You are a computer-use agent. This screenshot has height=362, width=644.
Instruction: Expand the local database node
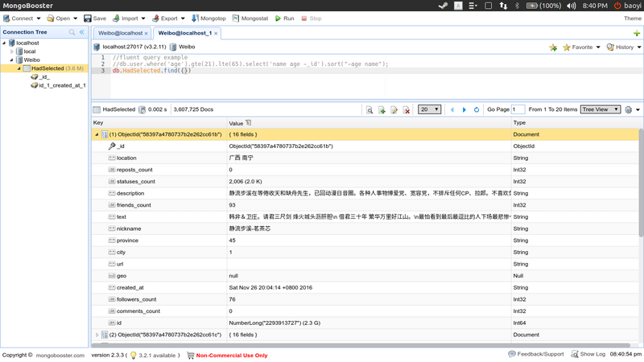click(12, 51)
